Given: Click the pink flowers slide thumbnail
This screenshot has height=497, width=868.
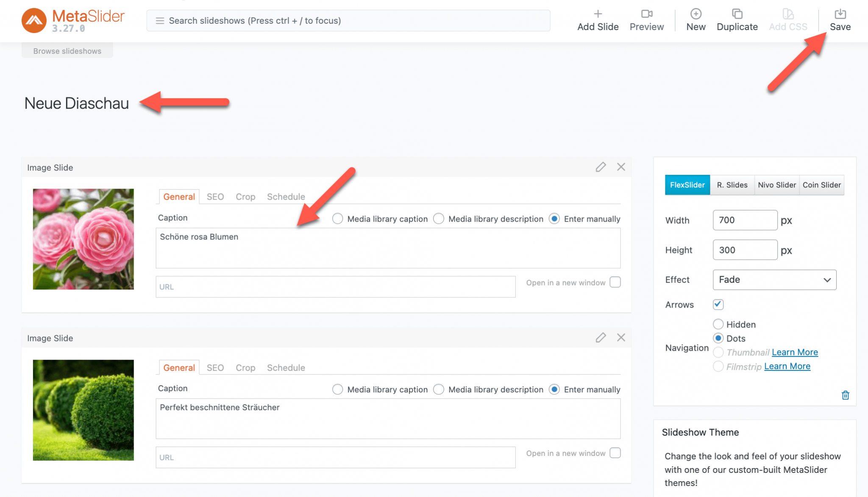Looking at the screenshot, I should [x=83, y=239].
